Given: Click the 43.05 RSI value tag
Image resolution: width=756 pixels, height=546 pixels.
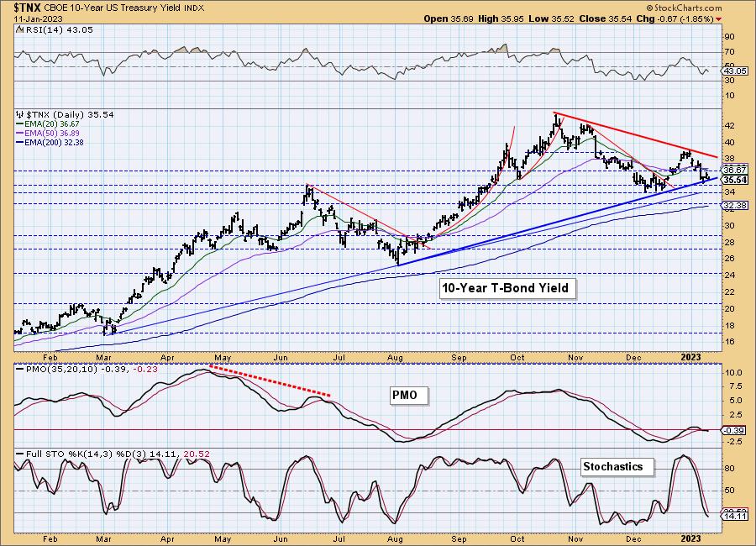Looking at the screenshot, I should pyautogui.click(x=736, y=71).
